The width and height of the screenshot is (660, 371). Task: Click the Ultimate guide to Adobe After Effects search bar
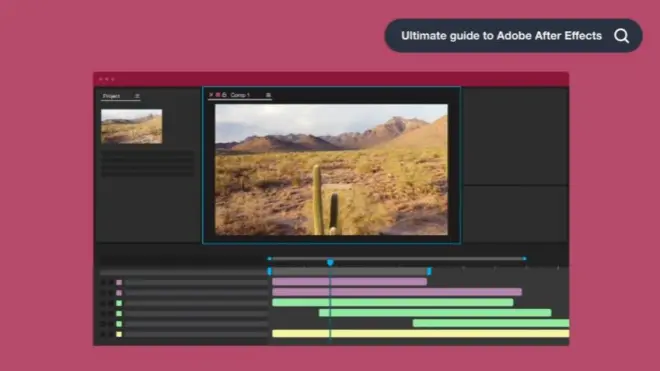[514, 36]
